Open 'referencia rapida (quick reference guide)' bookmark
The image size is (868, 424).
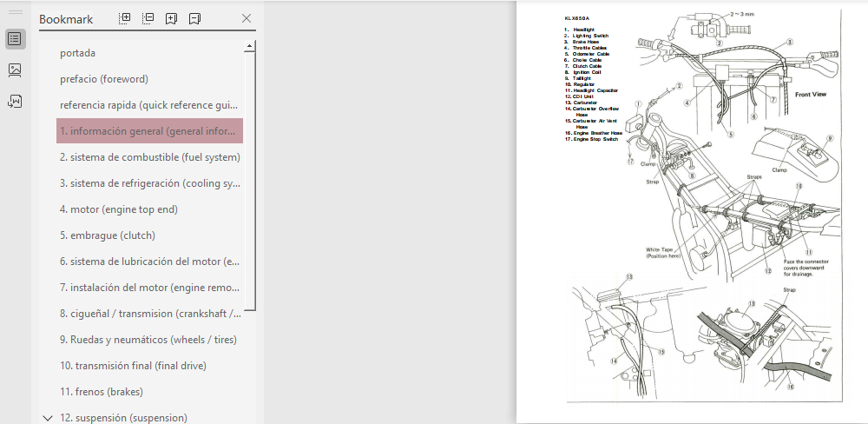[149, 105]
